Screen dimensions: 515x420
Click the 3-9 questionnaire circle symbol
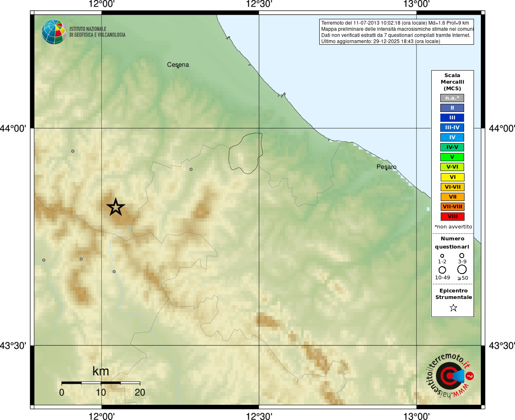[462, 255]
